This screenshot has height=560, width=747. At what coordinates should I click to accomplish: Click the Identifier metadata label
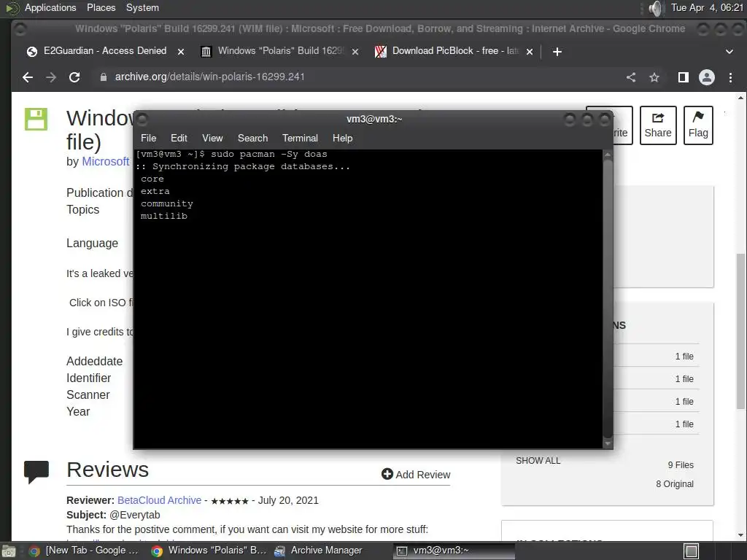click(x=88, y=378)
